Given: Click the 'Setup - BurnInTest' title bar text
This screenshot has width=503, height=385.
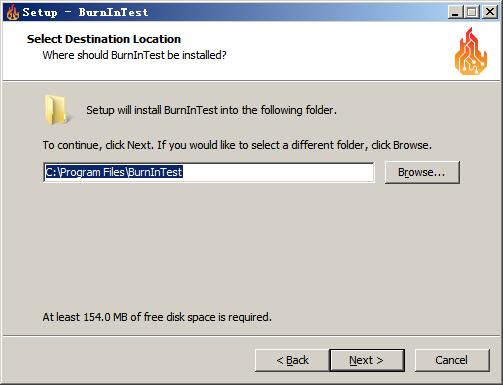Looking at the screenshot, I should click(85, 12).
